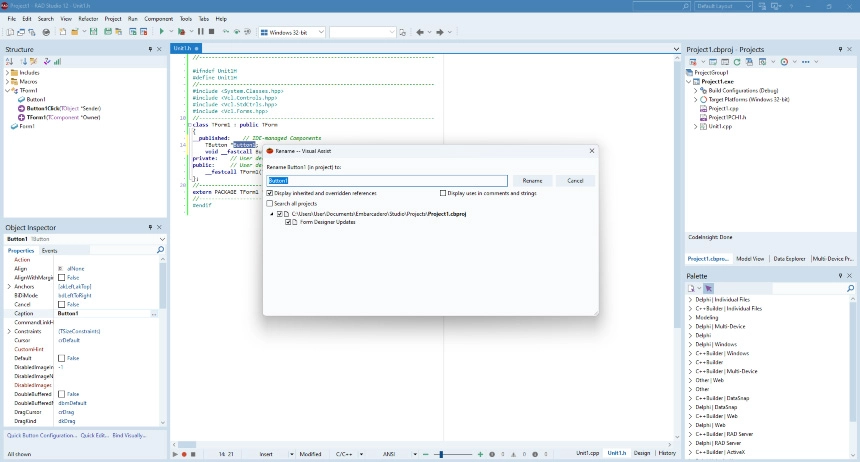The image size is (860, 462).
Task: Click the Rename button in the dialog
Action: pyautogui.click(x=531, y=181)
